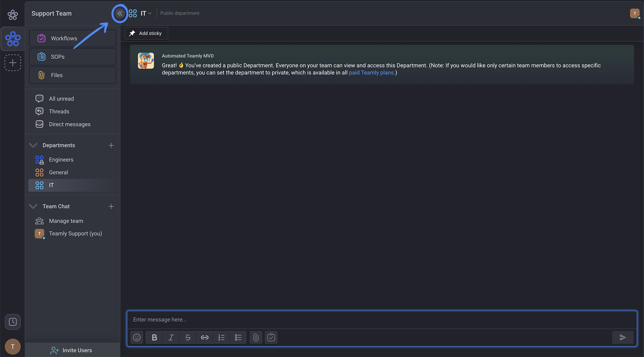Image resolution: width=644 pixels, height=357 pixels.
Task: Toggle italic formatting
Action: (171, 337)
